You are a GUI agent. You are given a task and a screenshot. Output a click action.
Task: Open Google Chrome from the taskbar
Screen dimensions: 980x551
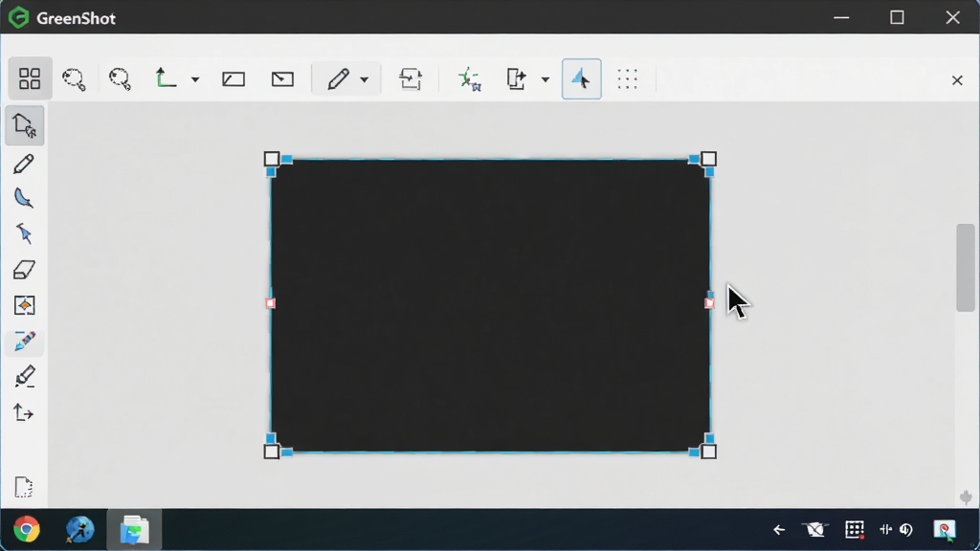tap(26, 530)
